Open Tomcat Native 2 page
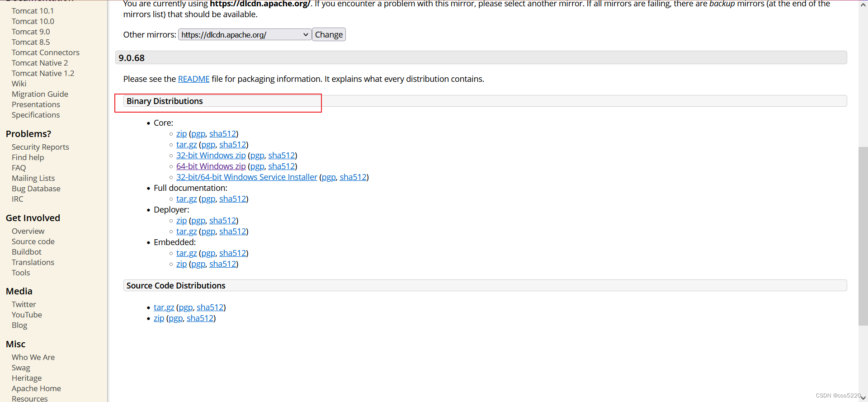Viewport: 868px width, 402px height. pos(40,63)
